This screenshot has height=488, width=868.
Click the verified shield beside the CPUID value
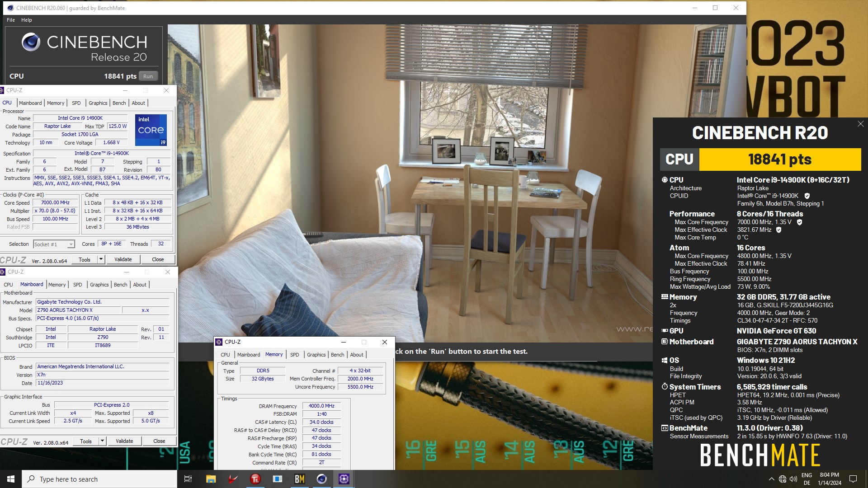coord(807,196)
